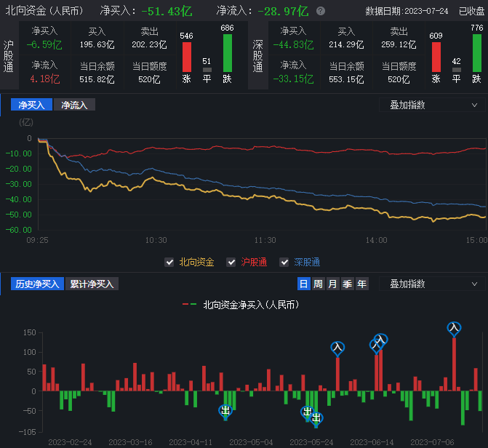
Task: Uncheck the 沪股通 line checkbox
Action: pyautogui.click(x=231, y=262)
